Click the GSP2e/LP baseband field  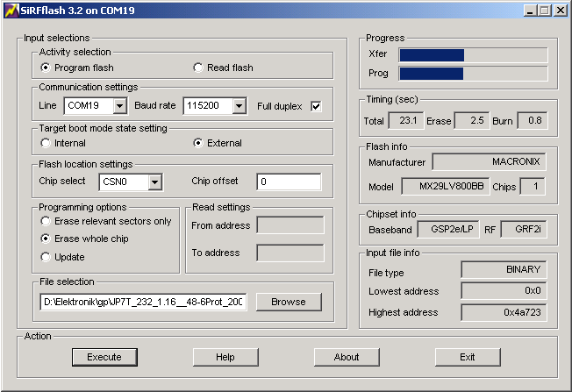click(448, 229)
